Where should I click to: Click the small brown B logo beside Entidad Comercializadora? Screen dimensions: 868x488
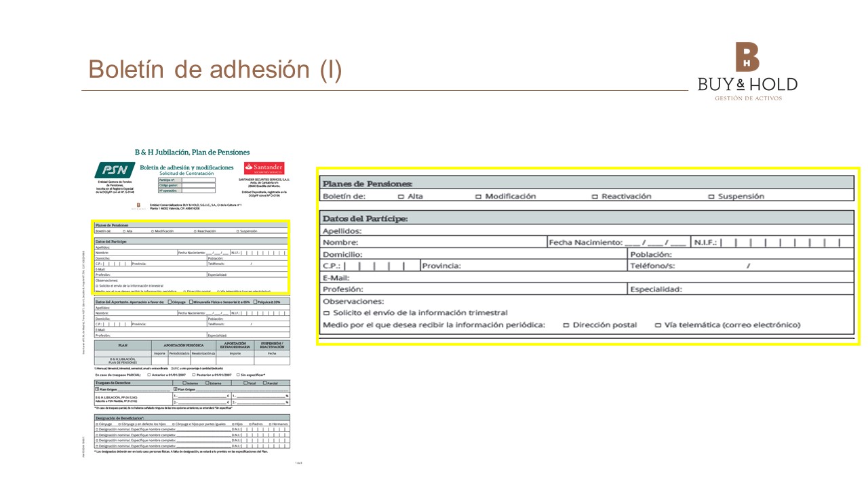tap(138, 205)
